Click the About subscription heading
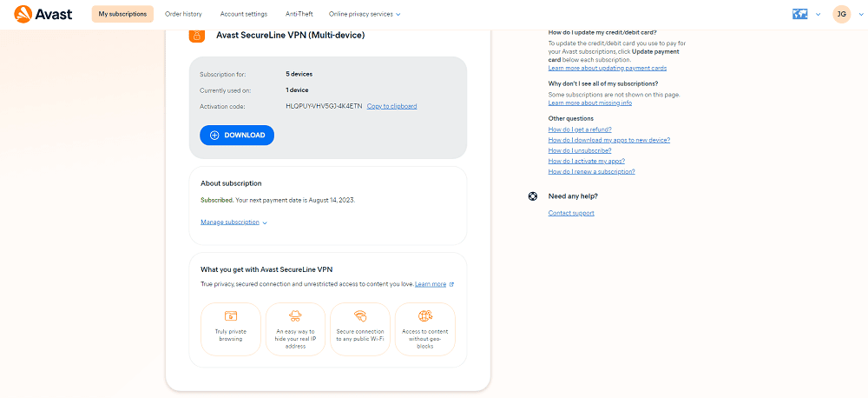Image resolution: width=868 pixels, height=398 pixels. point(231,183)
